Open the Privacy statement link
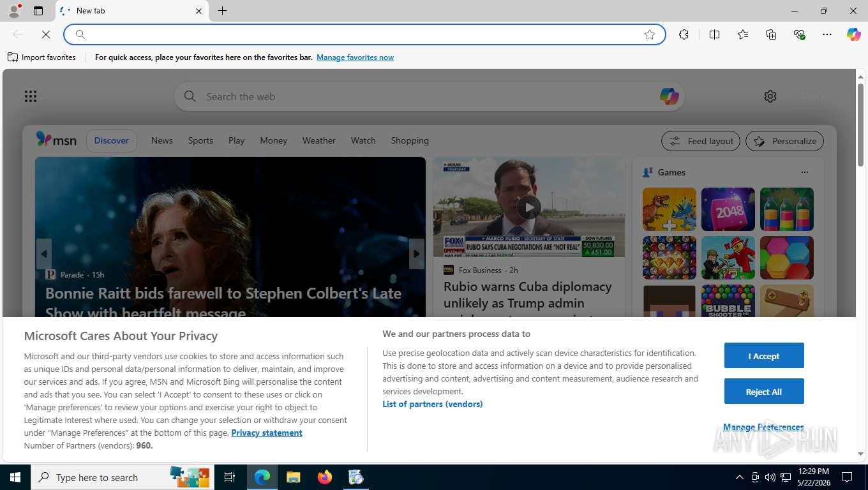Screen dimensions: 868x490 tap(267, 433)
